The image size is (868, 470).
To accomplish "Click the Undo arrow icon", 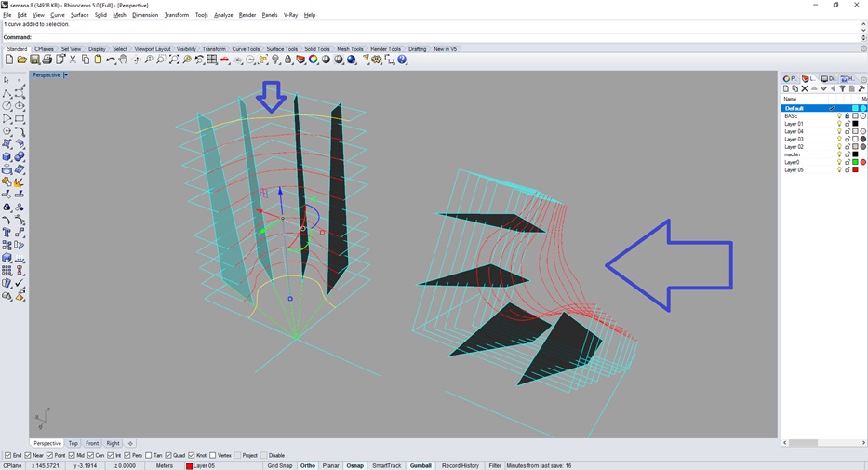I will coord(111,60).
